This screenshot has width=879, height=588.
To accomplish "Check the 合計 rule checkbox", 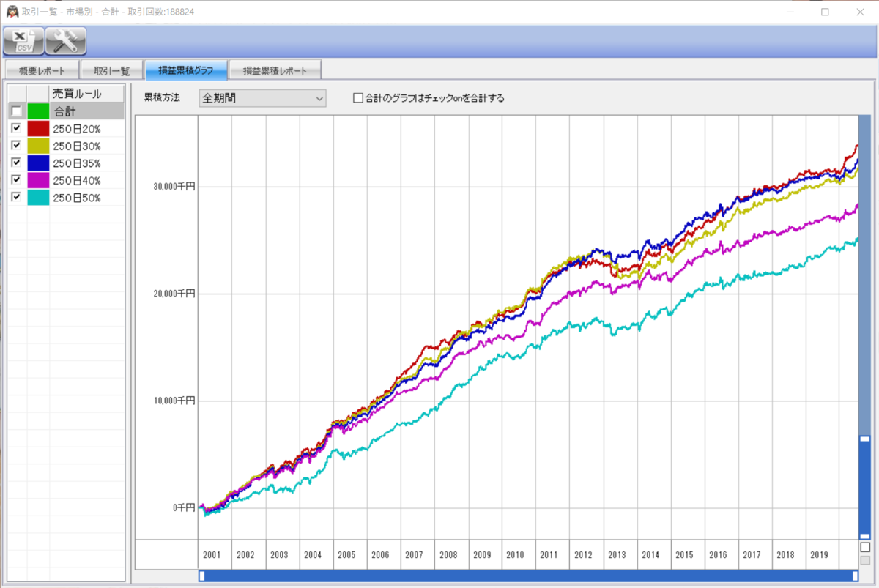I will coord(16,111).
